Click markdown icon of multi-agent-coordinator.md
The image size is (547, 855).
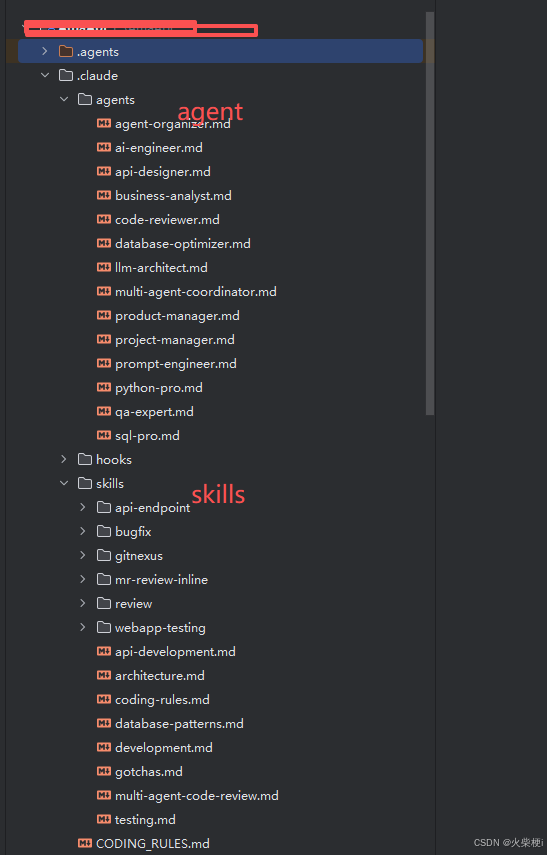click(104, 291)
